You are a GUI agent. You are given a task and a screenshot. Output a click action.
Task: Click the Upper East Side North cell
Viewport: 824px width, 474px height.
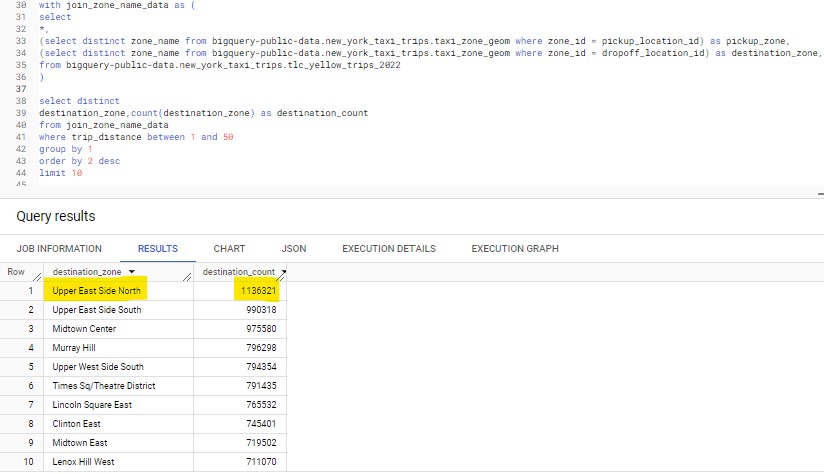pyautogui.click(x=97, y=291)
